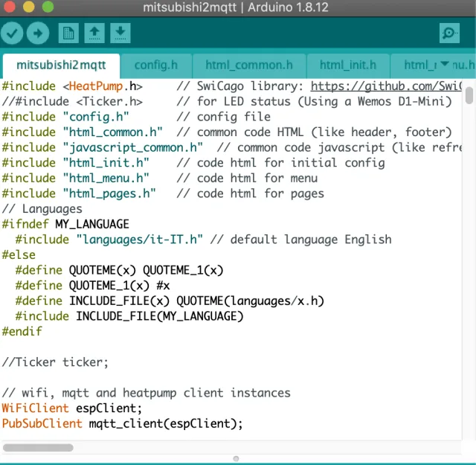Click the Open sketch up-arrow icon

click(x=94, y=33)
